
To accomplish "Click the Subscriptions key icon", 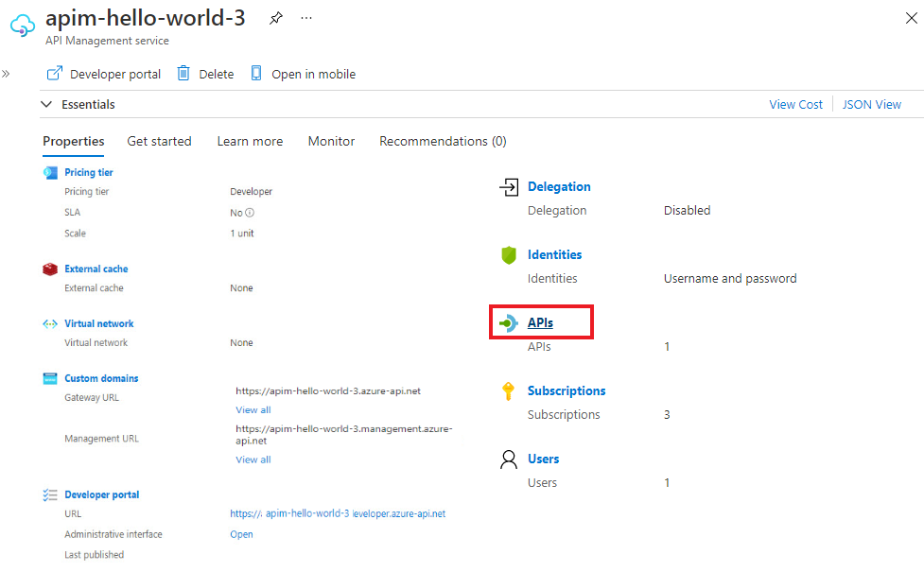I will pyautogui.click(x=508, y=391).
